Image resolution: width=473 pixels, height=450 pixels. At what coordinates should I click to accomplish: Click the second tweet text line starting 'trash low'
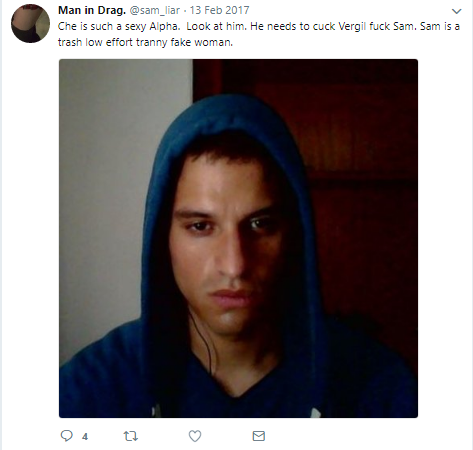pos(145,42)
